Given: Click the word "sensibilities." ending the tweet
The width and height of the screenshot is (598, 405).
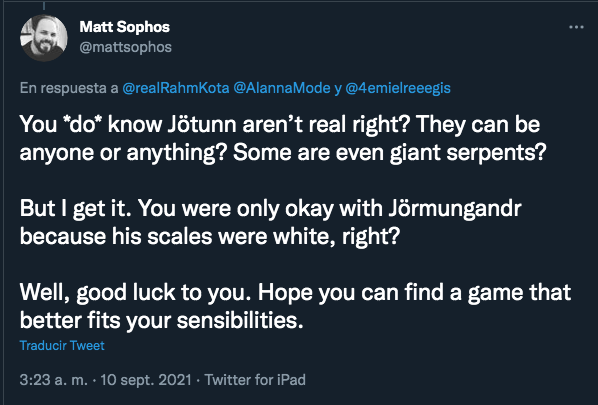Looking at the screenshot, I should [240, 320].
